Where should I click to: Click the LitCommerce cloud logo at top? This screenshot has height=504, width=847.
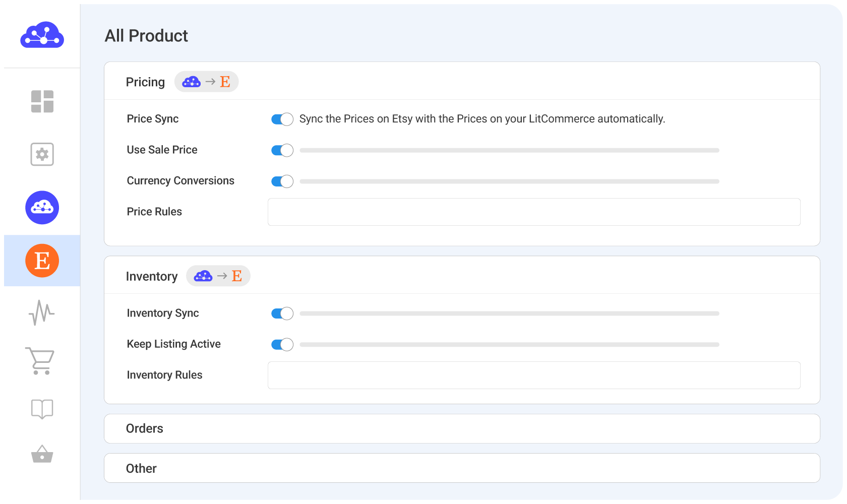42,35
